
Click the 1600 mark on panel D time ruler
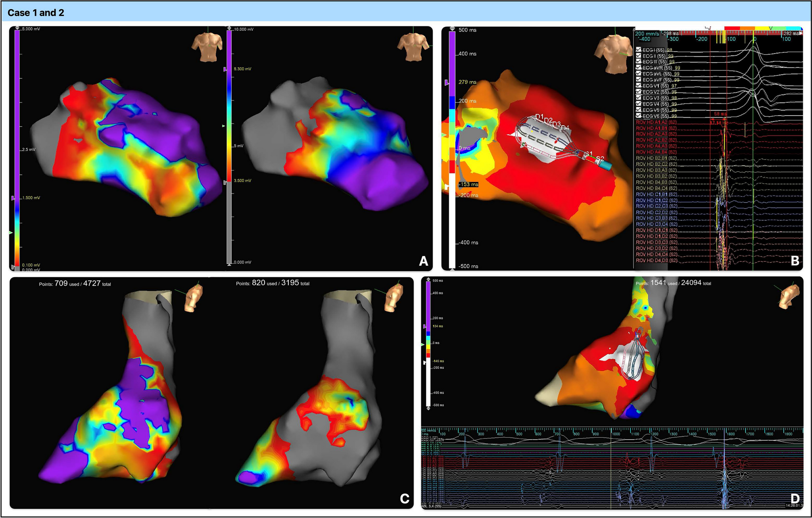730,434
